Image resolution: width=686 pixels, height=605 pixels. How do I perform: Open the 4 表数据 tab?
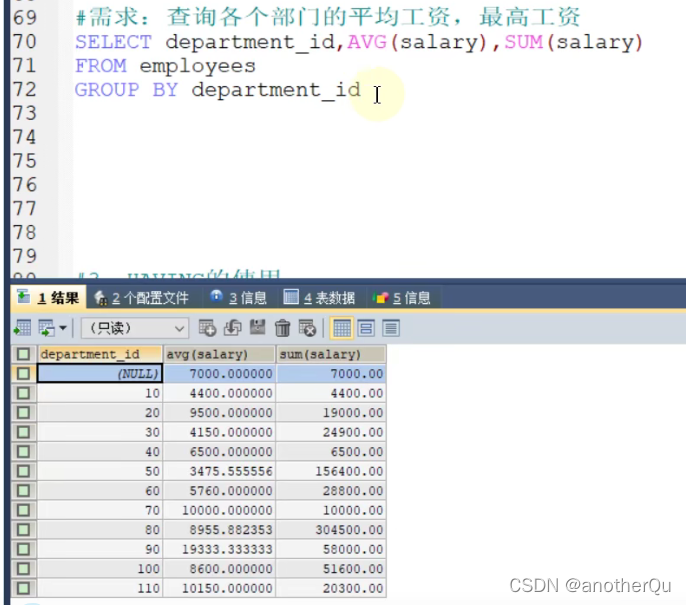pos(319,298)
